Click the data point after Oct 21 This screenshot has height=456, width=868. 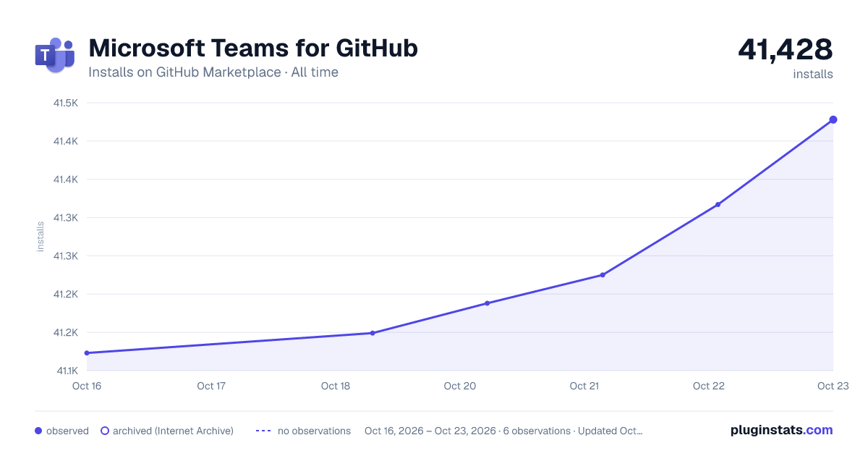pos(603,275)
